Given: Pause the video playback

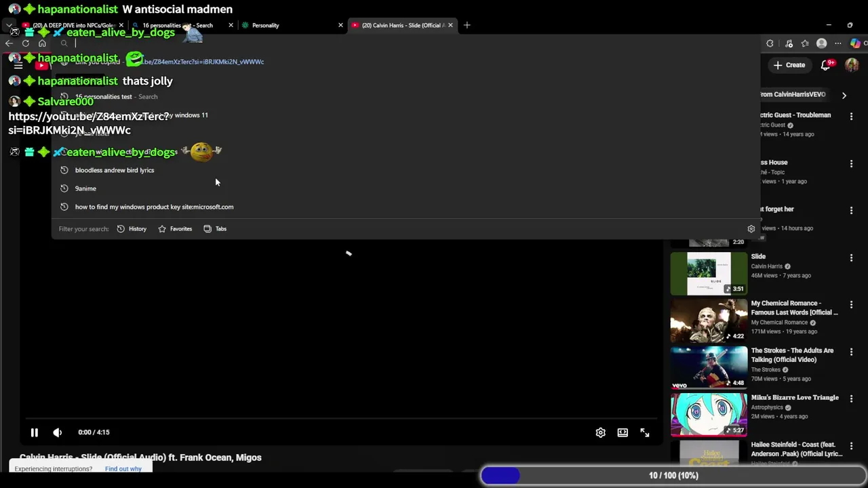Looking at the screenshot, I should coord(34,432).
